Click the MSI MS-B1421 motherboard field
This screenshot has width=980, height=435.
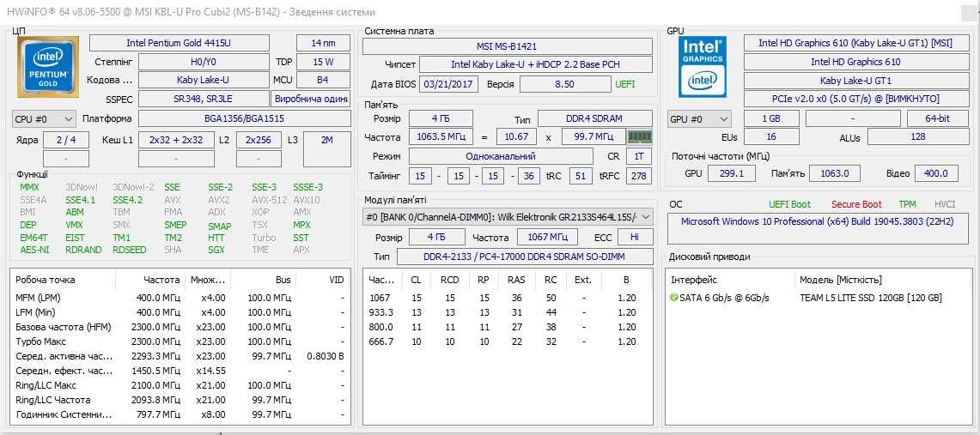pyautogui.click(x=508, y=46)
